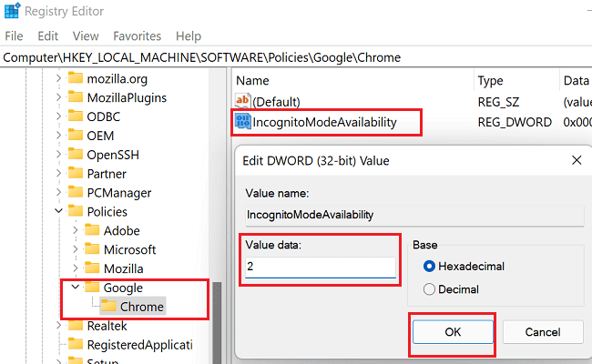The height and width of the screenshot is (364, 592).
Task: Select the Google folder icon
Action: click(92, 287)
